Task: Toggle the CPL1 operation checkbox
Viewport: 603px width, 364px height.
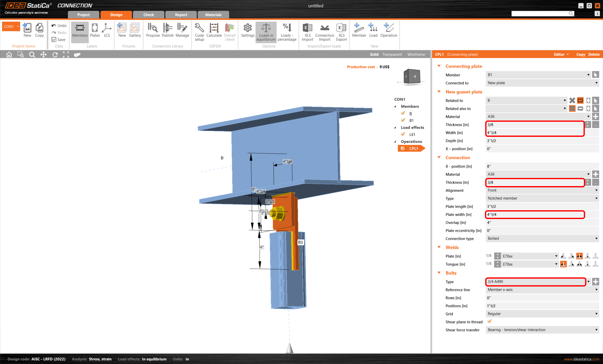Action: (403, 148)
